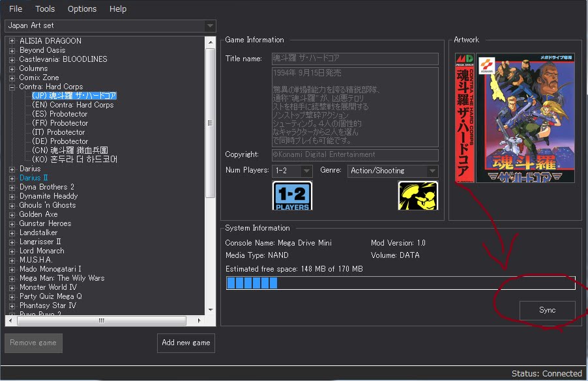
Task: Select (EN) Contra: Hard Corps entry
Action: 73,105
